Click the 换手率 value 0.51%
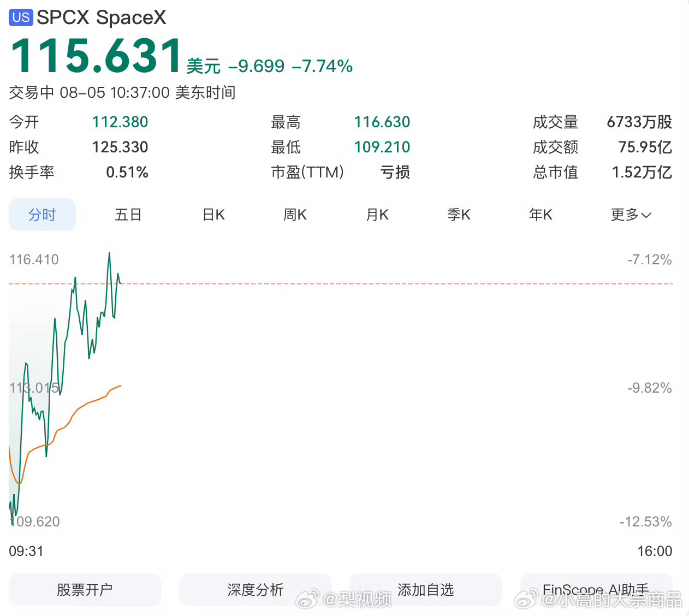 coord(127,172)
